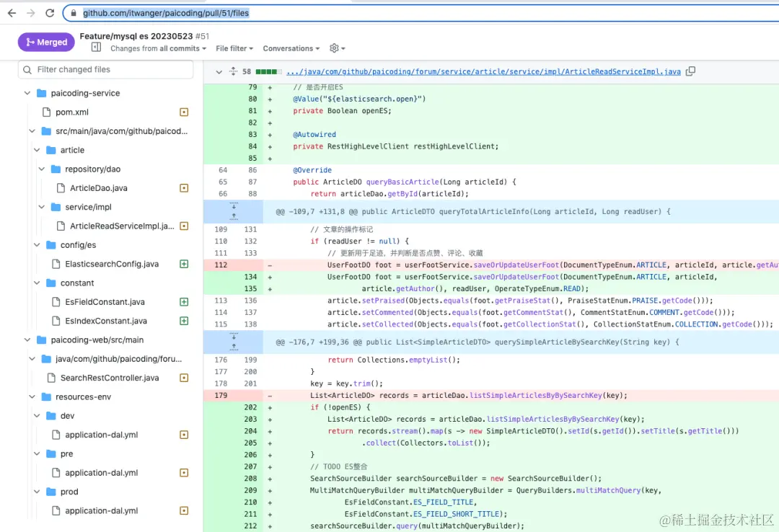
Task: Click the folder icon of config/es
Action: click(51, 245)
